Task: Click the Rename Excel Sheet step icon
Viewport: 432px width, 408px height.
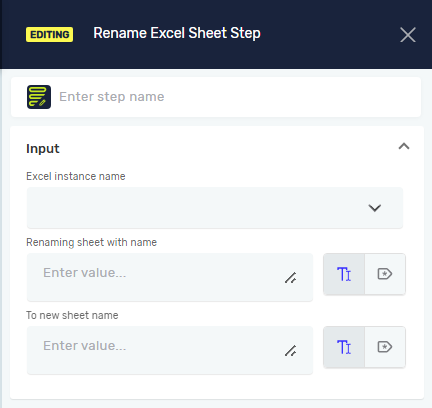Action: click(39, 97)
